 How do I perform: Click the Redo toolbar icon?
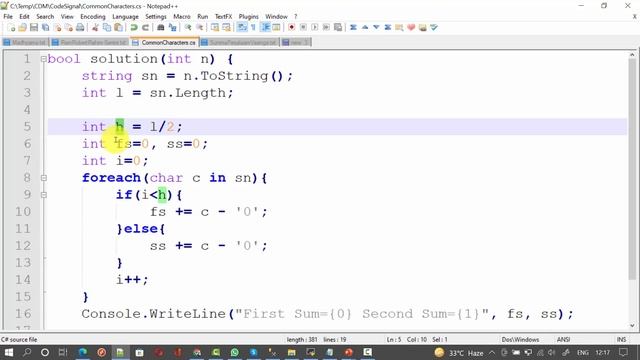(x=145, y=27)
